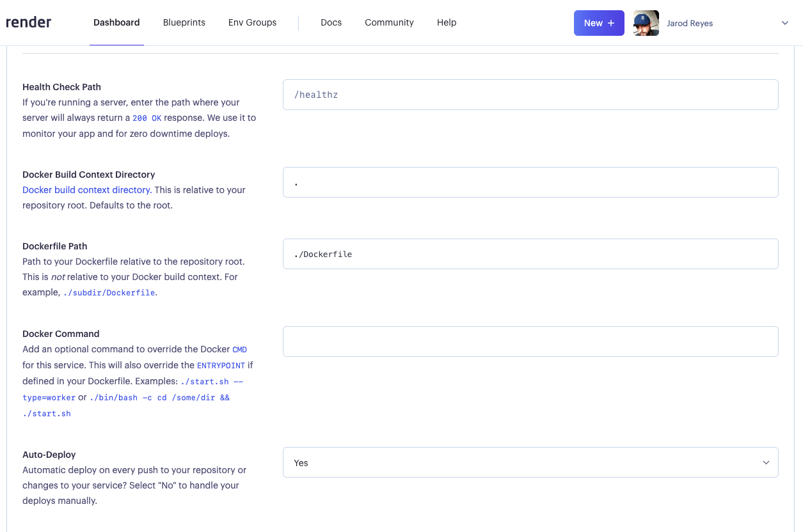Click the New + button
803x532 pixels.
coord(599,23)
